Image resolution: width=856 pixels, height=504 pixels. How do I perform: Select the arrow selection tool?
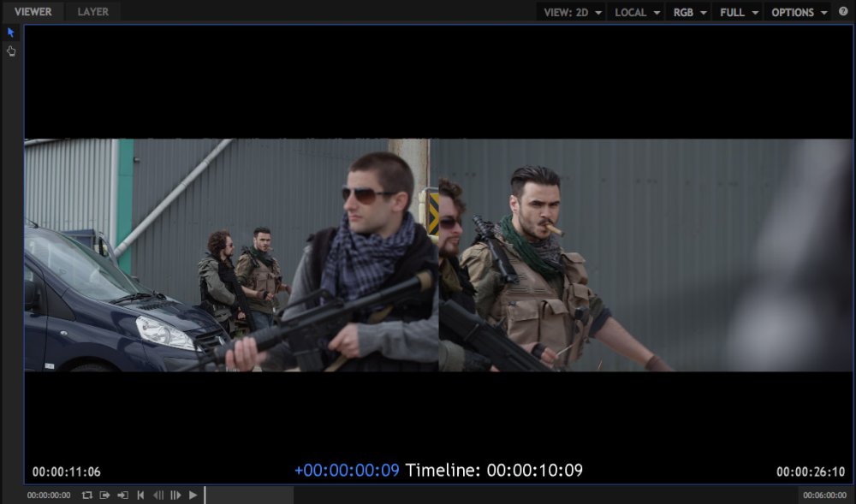tap(11, 33)
